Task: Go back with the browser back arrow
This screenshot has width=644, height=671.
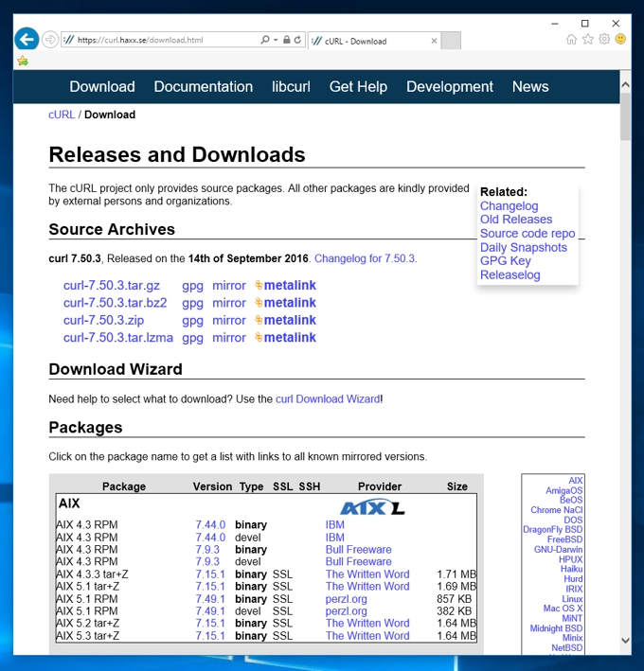Action: [27, 40]
